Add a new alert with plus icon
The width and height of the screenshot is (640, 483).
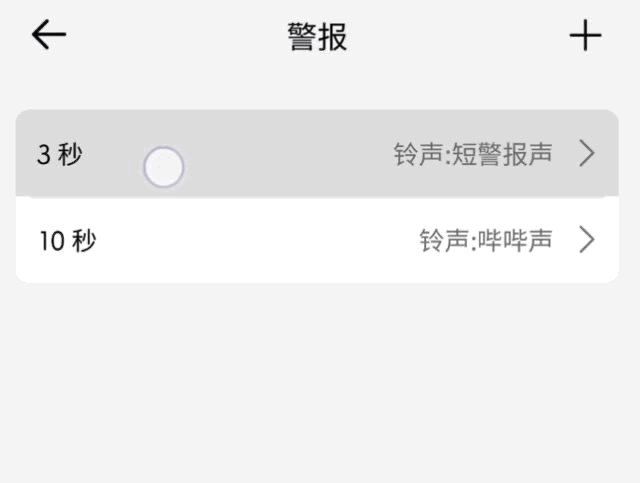pyautogui.click(x=585, y=36)
